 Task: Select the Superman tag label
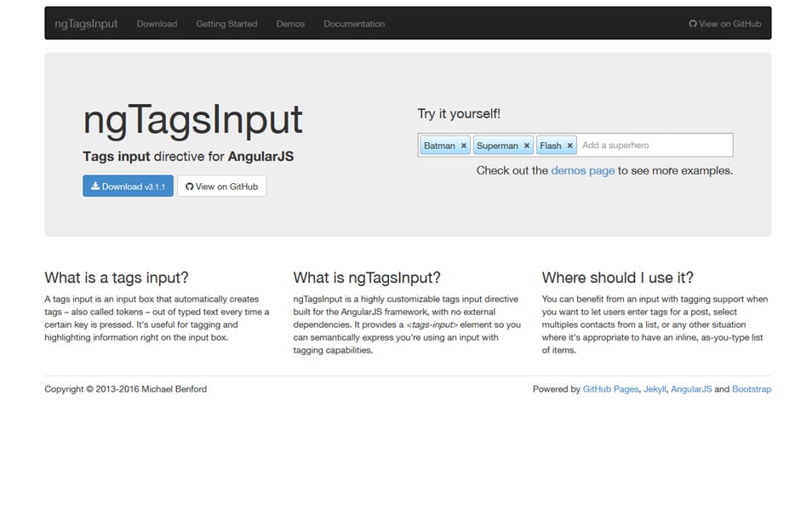click(497, 146)
